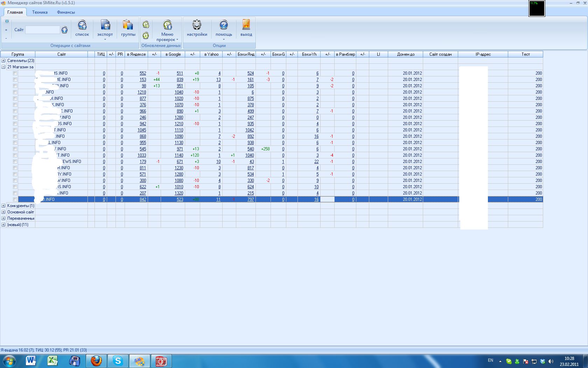Screen dimensions: 588x368
Task: Open the 'Финансы' tab
Action: 66,12
